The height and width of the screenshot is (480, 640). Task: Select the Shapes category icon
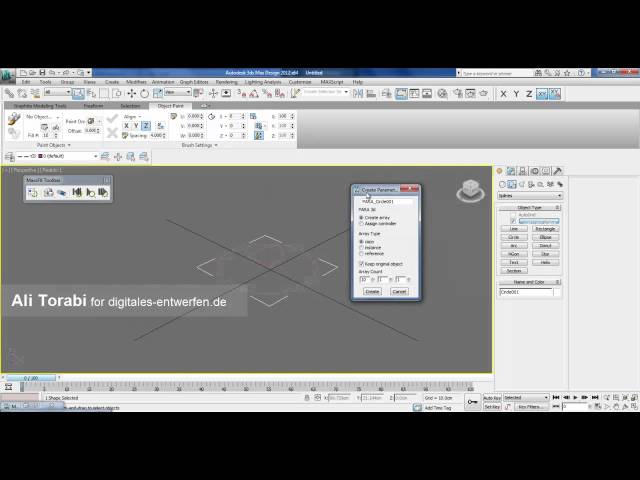(512, 184)
